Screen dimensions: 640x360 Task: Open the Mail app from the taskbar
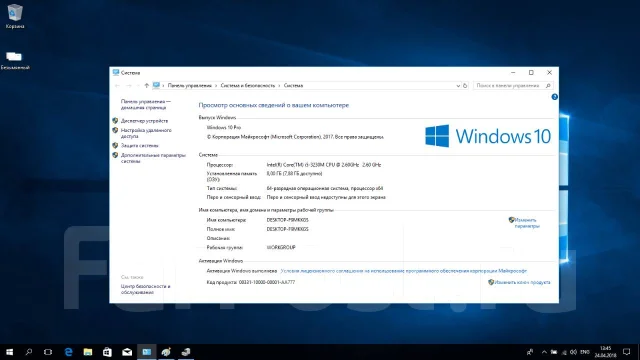(x=127, y=352)
